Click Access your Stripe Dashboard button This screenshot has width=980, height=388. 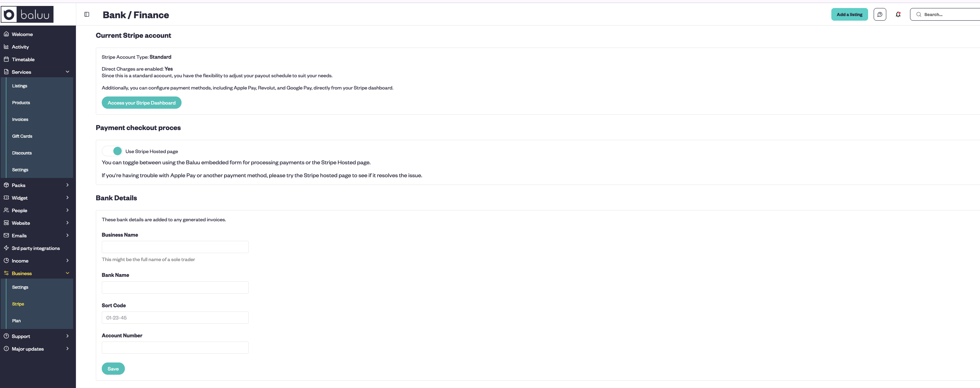click(x=142, y=103)
